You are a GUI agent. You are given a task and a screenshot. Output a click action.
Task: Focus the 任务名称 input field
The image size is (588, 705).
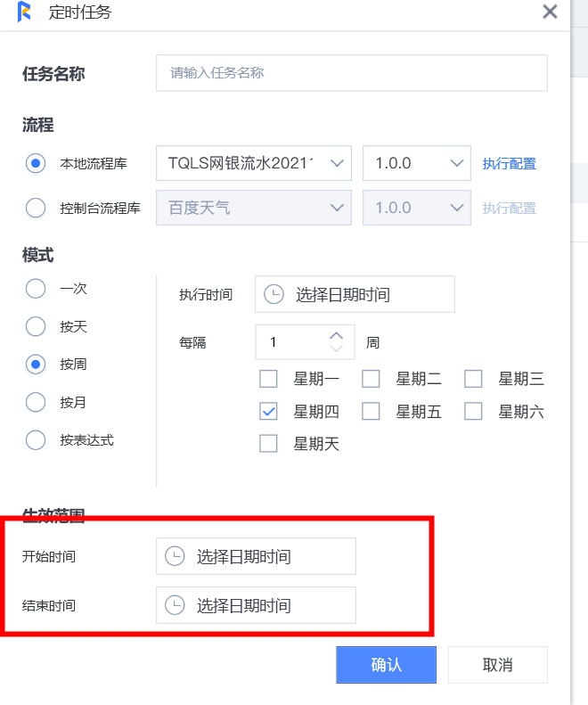351,73
